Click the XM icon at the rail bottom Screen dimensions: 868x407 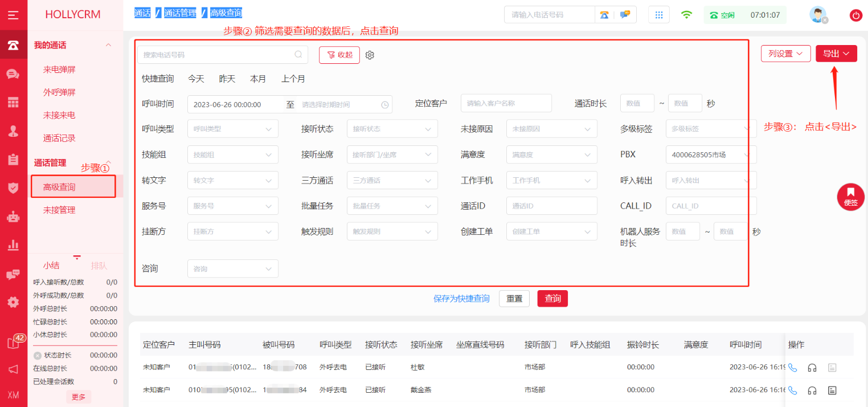coord(13,396)
